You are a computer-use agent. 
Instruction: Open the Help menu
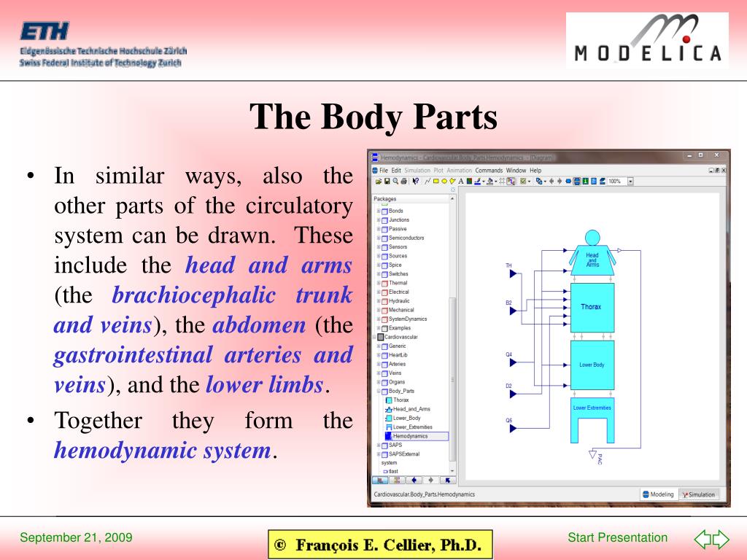pyautogui.click(x=535, y=171)
